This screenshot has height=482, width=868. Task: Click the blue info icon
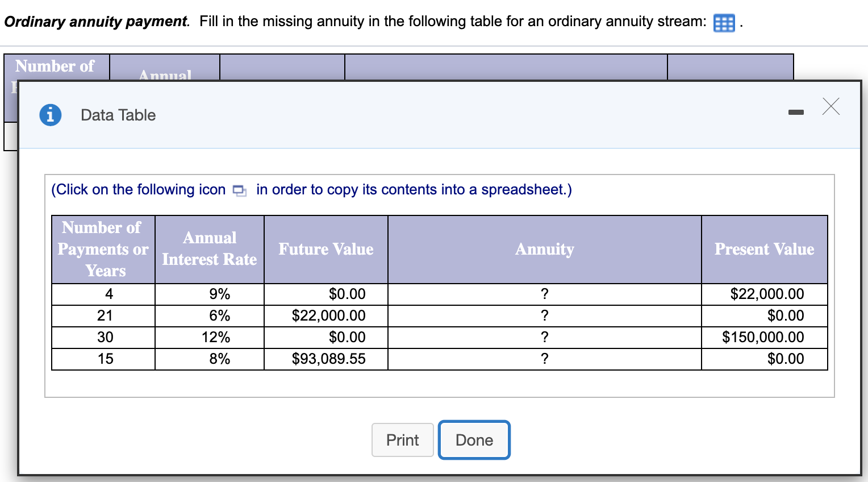click(51, 115)
